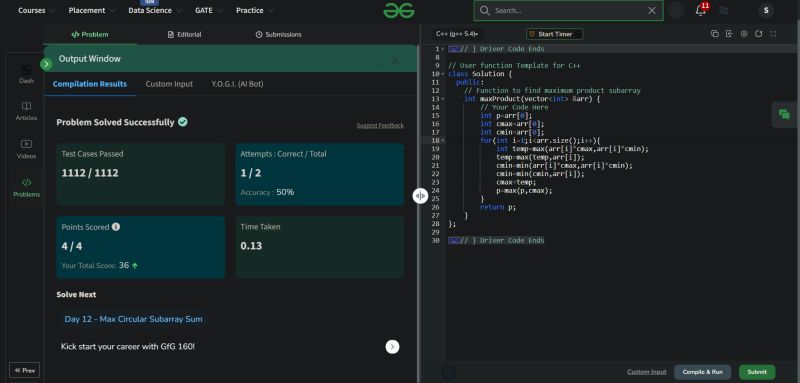800x383 pixels.
Task: Open the C++ language dropdown
Action: 457,34
